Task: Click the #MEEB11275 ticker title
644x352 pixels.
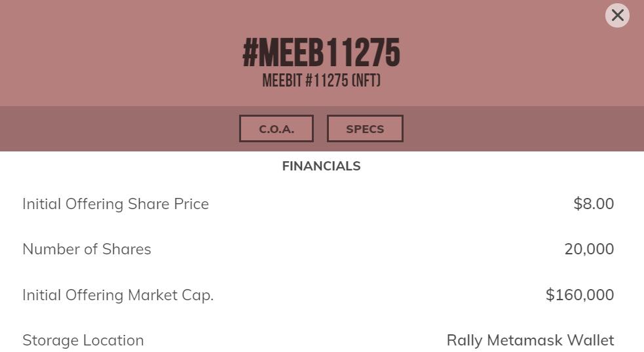Action: click(321, 52)
